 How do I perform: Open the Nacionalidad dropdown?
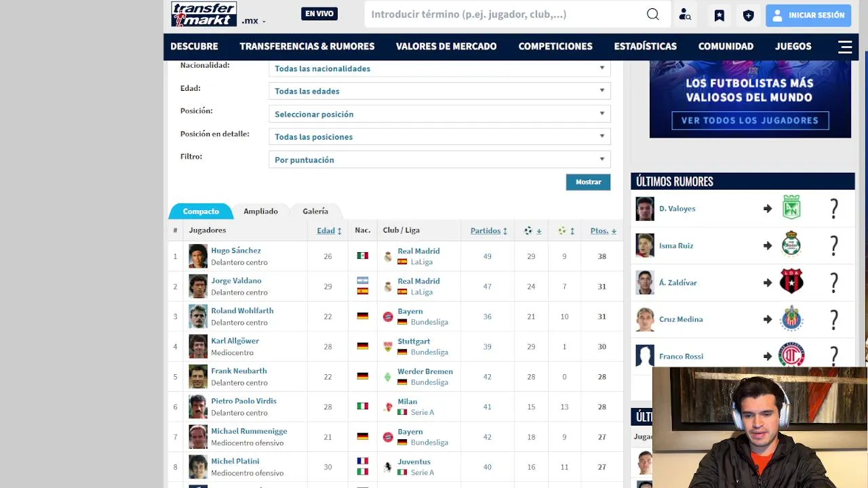pyautogui.click(x=439, y=68)
